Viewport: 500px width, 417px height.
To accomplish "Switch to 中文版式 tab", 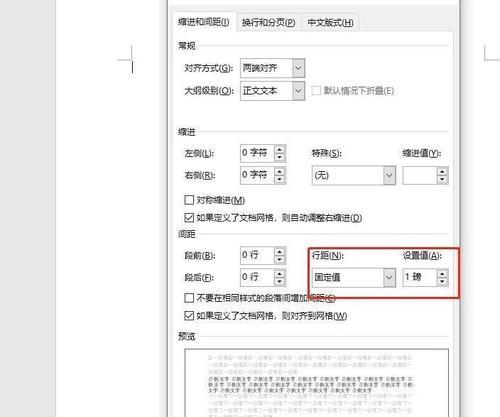I will click(330, 23).
